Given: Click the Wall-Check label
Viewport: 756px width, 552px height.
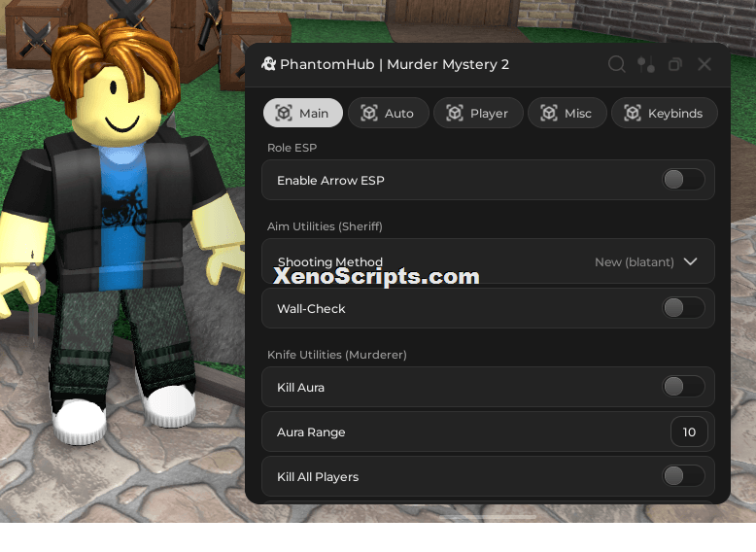Looking at the screenshot, I should coord(311,308).
